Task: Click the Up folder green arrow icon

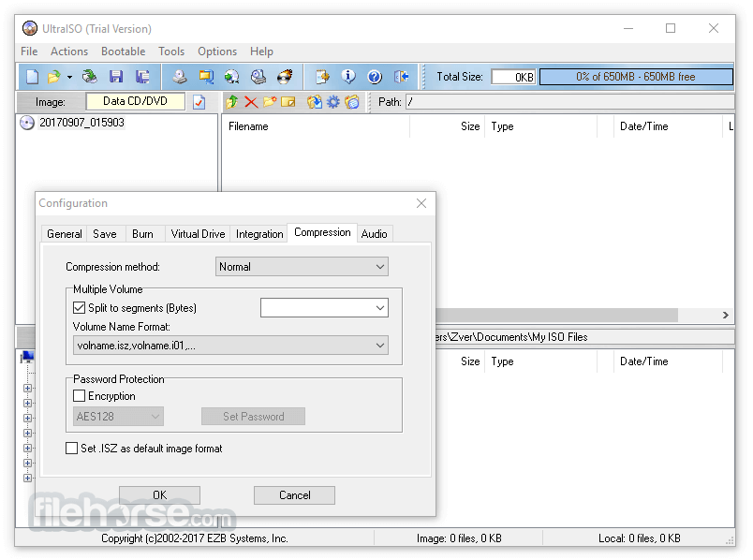Action: (x=232, y=102)
